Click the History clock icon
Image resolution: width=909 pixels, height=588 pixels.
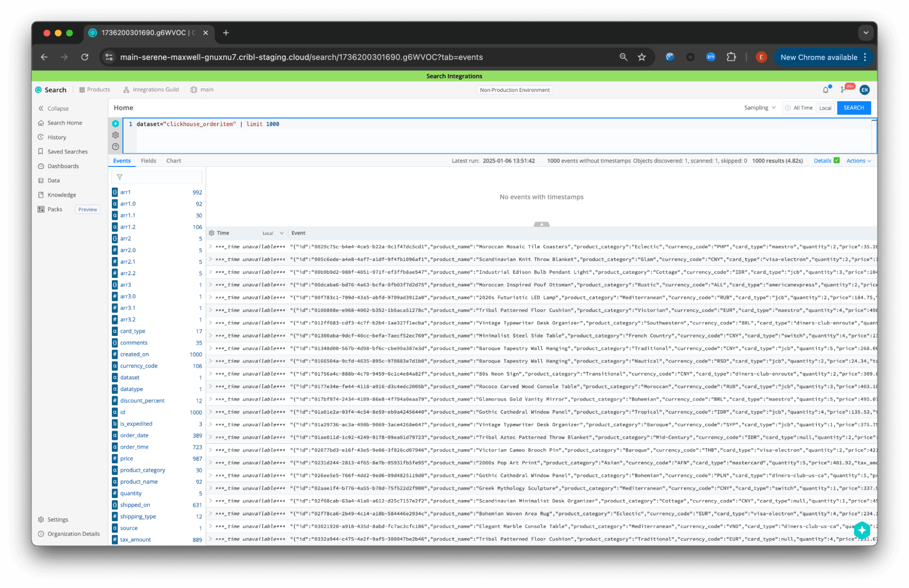click(x=41, y=137)
